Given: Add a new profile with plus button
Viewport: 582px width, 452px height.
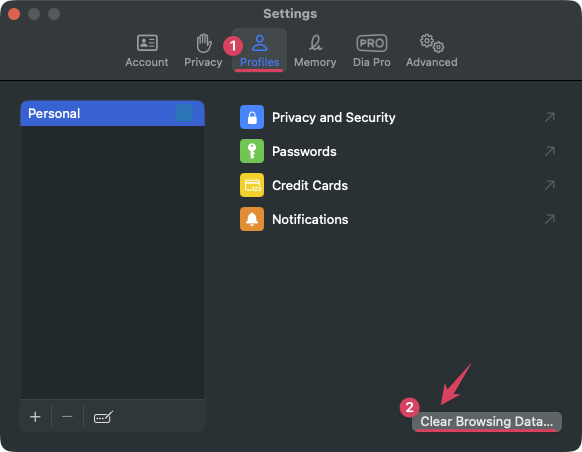Looking at the screenshot, I should tap(35, 417).
